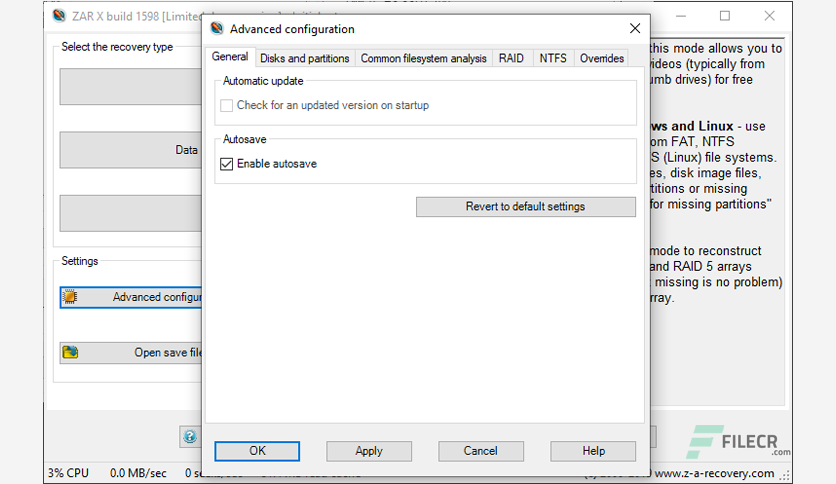Click the chip icon on the Advanced configuration button

pyautogui.click(x=70, y=297)
